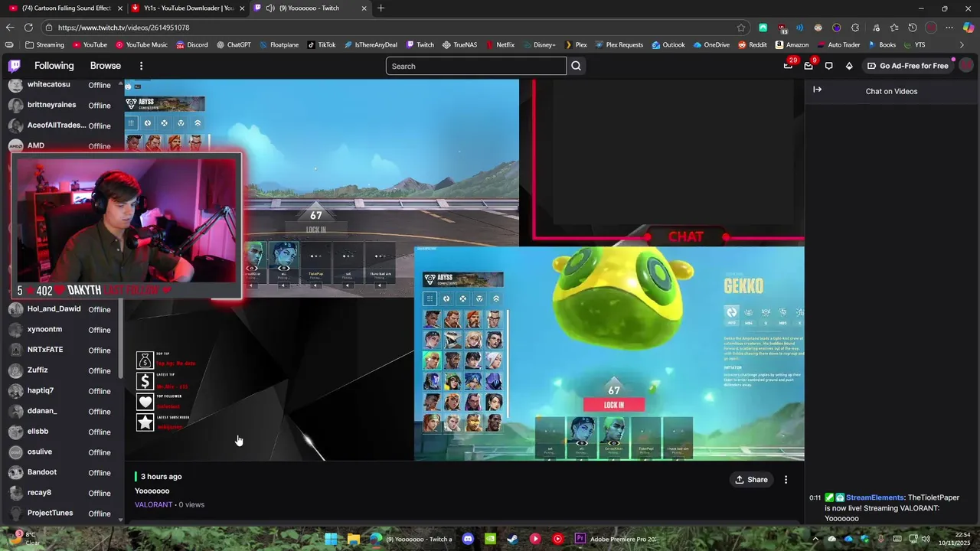The height and width of the screenshot is (551, 980).
Task: Show hidden system tray icons
Action: [x=815, y=539]
